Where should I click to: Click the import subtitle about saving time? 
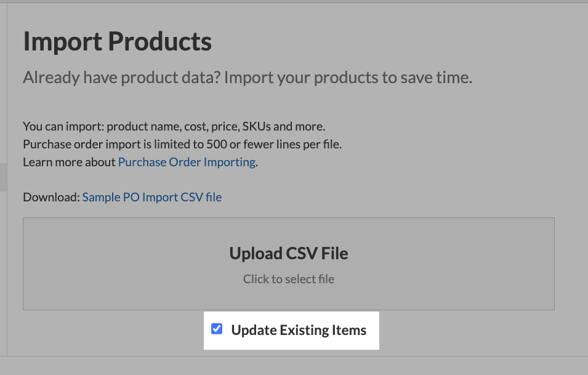pos(247,77)
